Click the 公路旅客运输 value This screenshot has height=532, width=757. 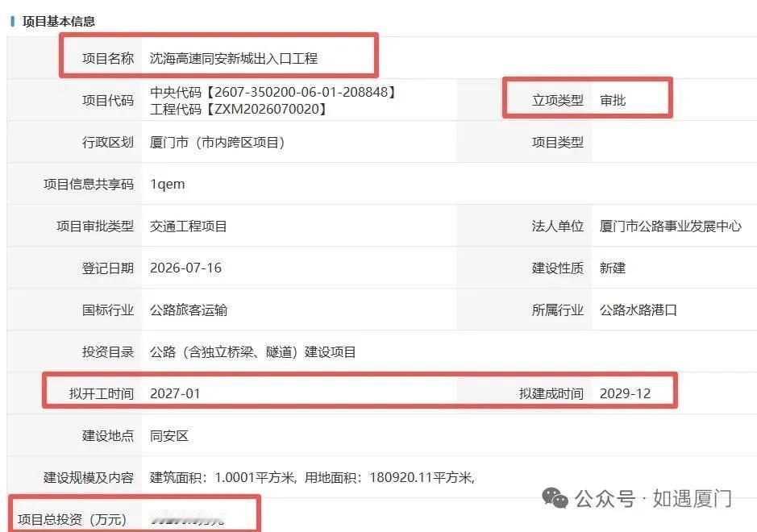189,310
